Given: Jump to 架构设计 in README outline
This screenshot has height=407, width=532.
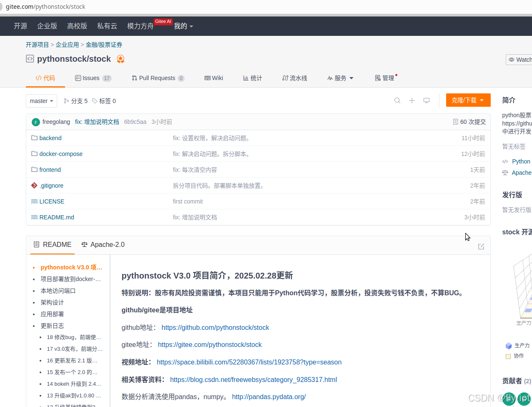Looking at the screenshot, I should (x=52, y=302).
